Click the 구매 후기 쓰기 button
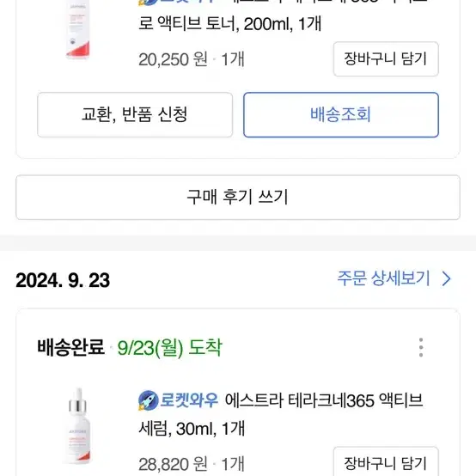The image size is (476, 476). (x=238, y=198)
